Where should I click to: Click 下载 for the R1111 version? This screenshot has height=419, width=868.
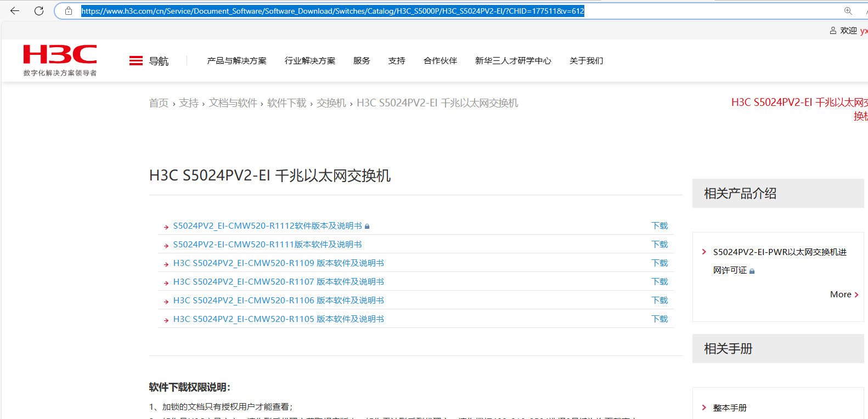click(x=660, y=245)
